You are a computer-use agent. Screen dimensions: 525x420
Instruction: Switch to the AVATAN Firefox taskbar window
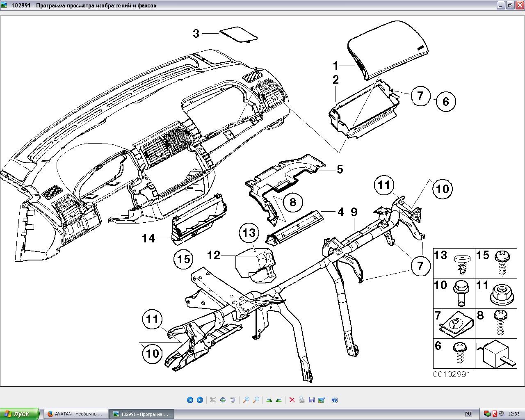[76, 414]
